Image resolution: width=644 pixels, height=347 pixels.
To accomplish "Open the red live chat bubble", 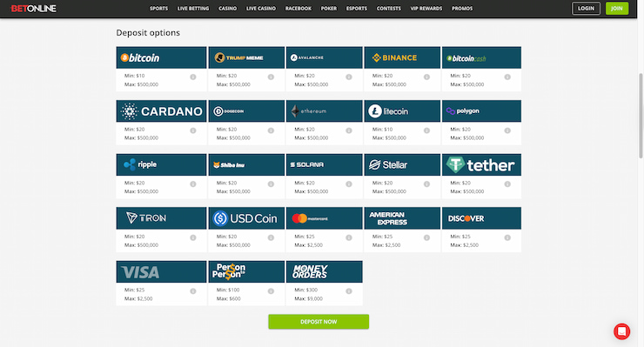I will pos(621,331).
